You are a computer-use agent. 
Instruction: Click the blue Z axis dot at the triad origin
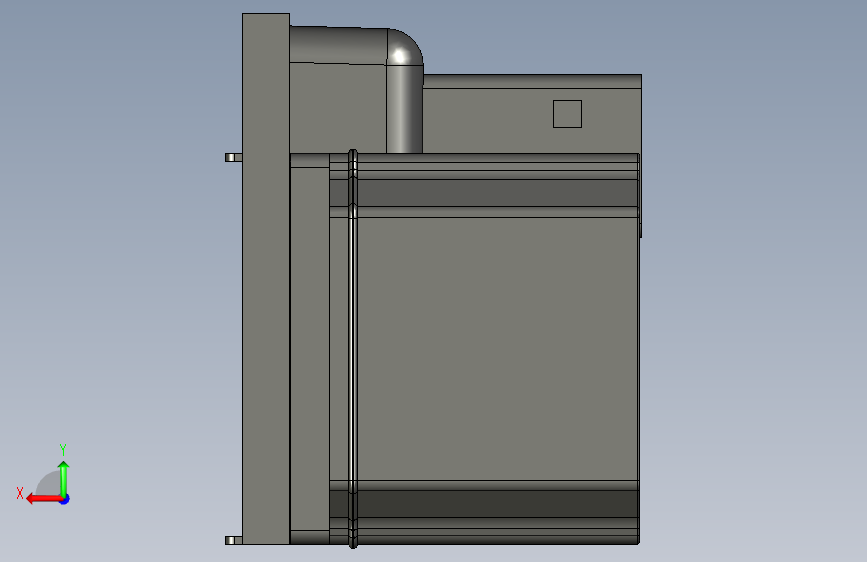tap(65, 499)
